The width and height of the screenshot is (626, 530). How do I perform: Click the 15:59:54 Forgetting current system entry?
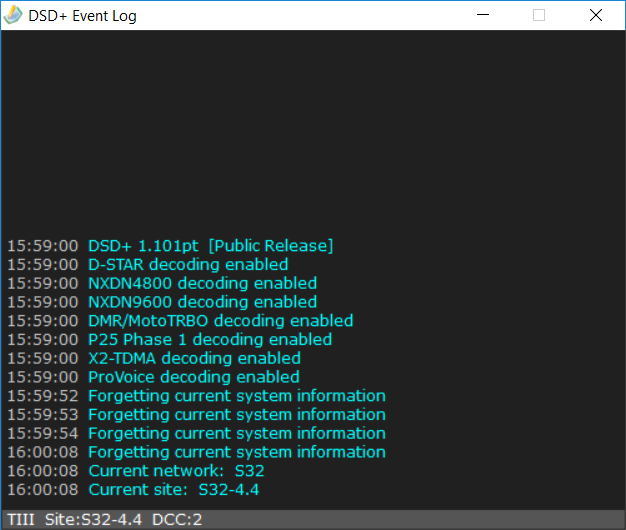coord(196,433)
